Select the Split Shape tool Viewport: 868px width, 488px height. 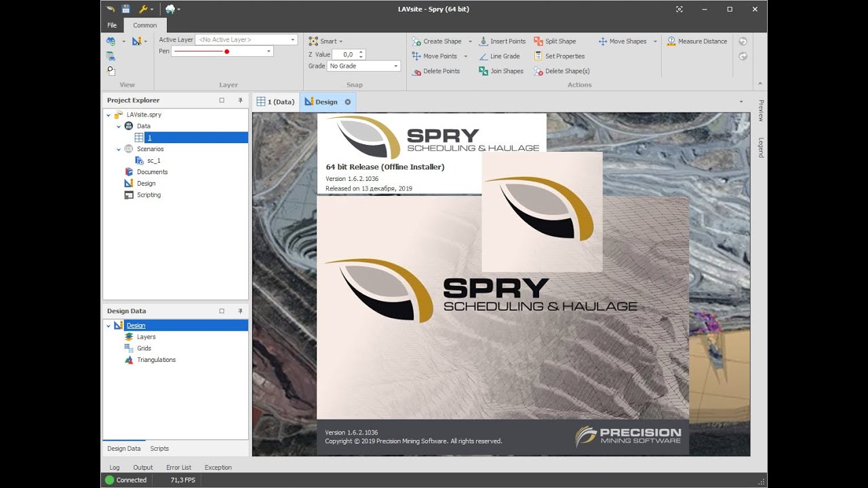tap(555, 41)
